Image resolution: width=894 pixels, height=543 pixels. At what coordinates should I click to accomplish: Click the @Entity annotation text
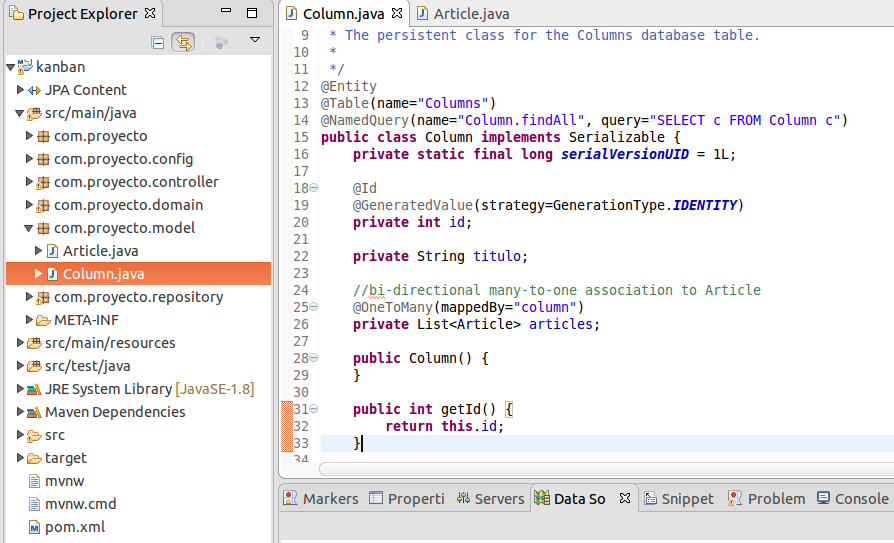click(x=349, y=86)
